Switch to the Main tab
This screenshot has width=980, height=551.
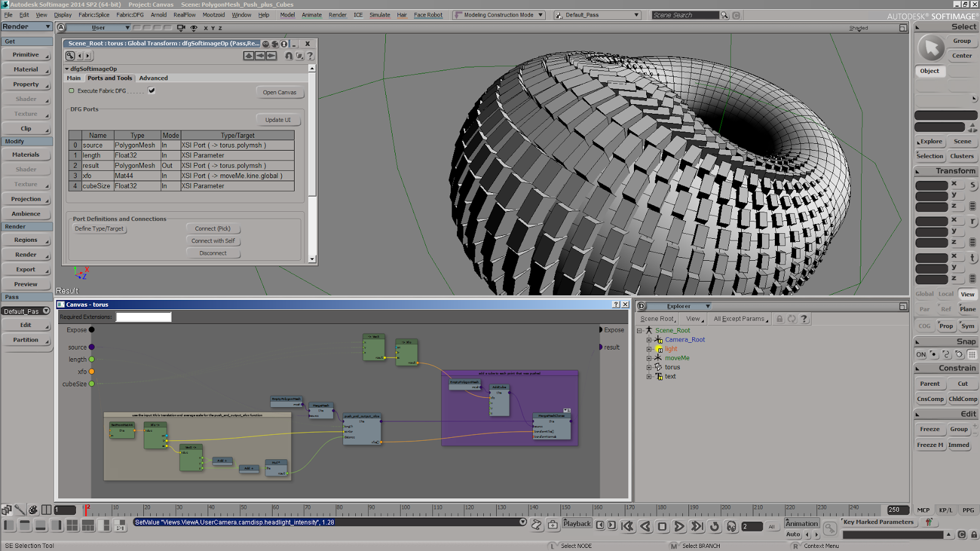pyautogui.click(x=73, y=78)
